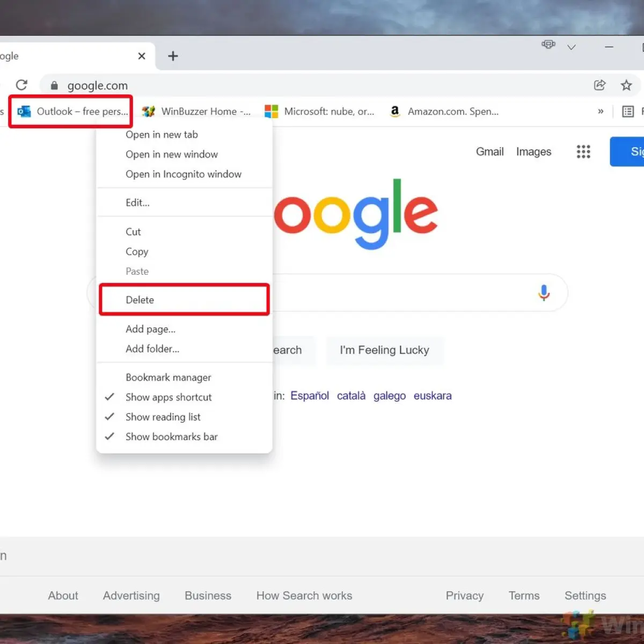Viewport: 644px width, 644px height.
Task: Select Delete from context menu
Action: pos(184,300)
